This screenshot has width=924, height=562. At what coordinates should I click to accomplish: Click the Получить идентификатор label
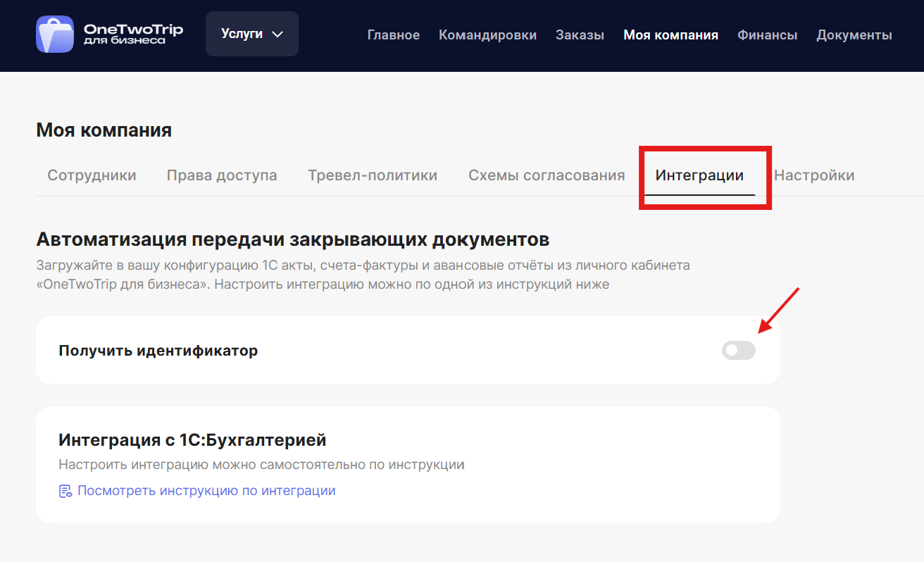(x=158, y=350)
